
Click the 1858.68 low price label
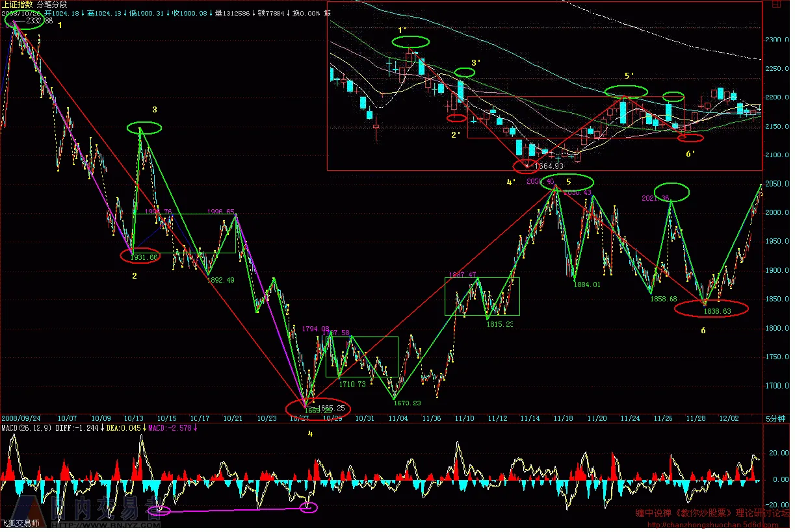tap(664, 299)
